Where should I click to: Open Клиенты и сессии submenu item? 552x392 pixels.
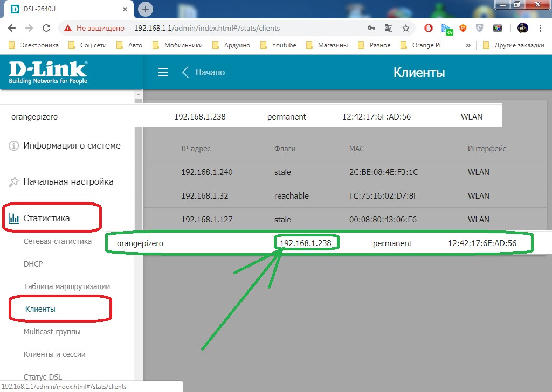[x=54, y=354]
